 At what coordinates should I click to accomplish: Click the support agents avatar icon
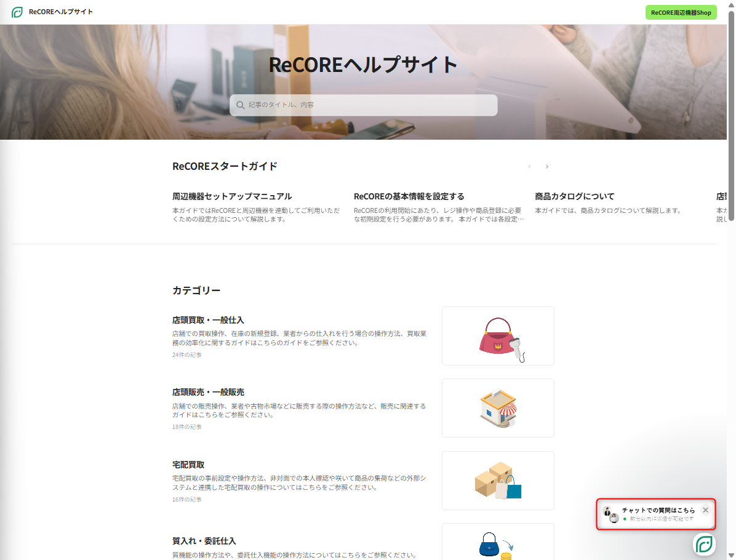[x=610, y=514]
